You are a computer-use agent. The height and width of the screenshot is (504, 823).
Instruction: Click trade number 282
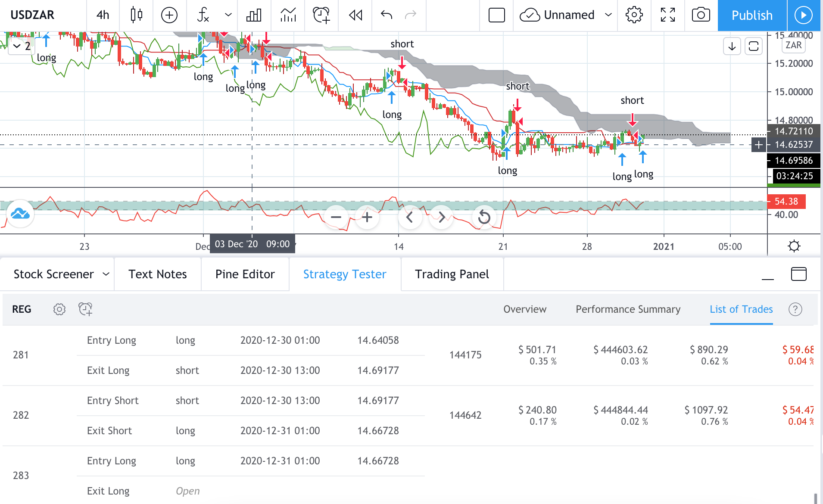point(21,415)
